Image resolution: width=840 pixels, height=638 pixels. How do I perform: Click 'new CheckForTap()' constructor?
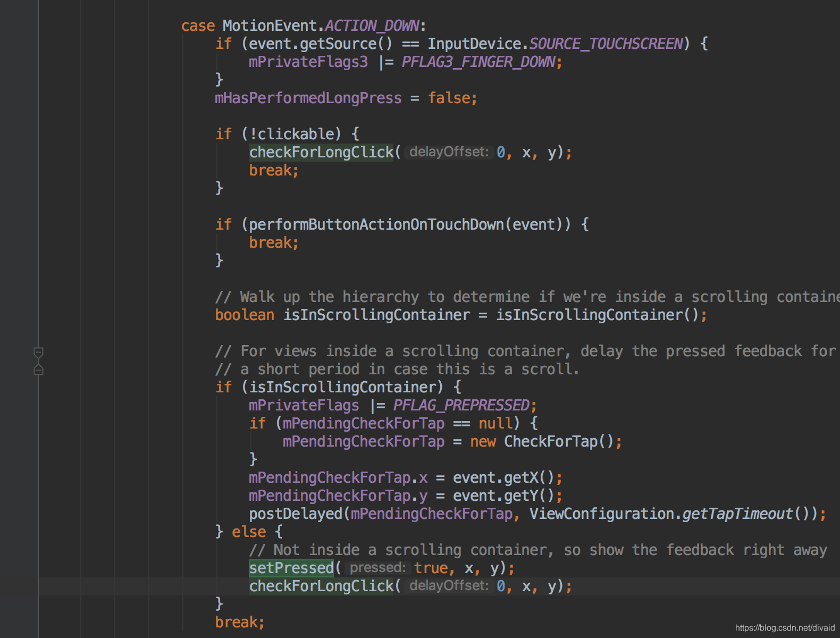(x=542, y=441)
